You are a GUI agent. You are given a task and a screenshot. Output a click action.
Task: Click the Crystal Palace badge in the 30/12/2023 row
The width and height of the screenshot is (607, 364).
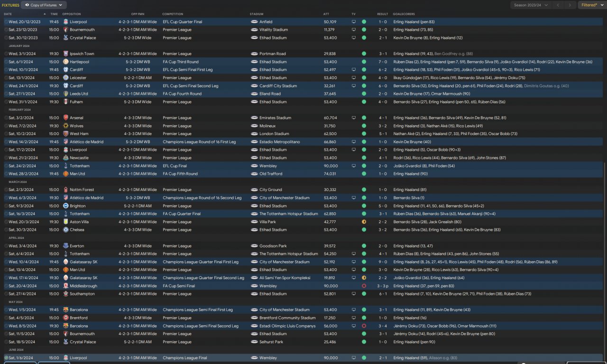(x=65, y=38)
